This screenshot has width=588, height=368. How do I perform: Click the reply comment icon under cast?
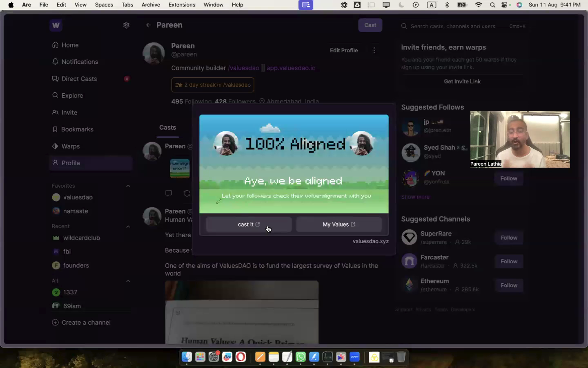pos(169,193)
